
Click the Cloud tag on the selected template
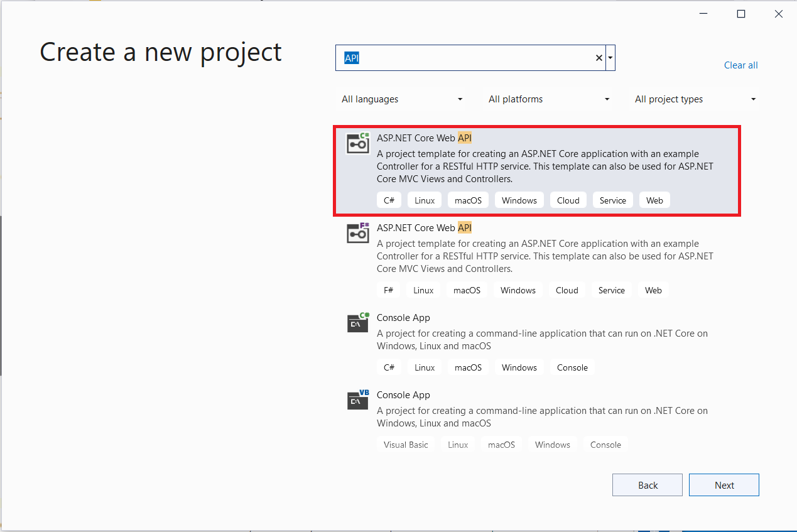(x=568, y=200)
